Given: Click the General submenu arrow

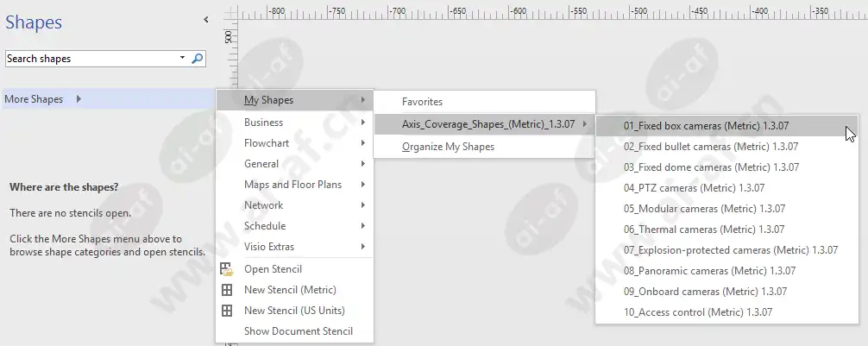Looking at the screenshot, I should click(363, 164).
